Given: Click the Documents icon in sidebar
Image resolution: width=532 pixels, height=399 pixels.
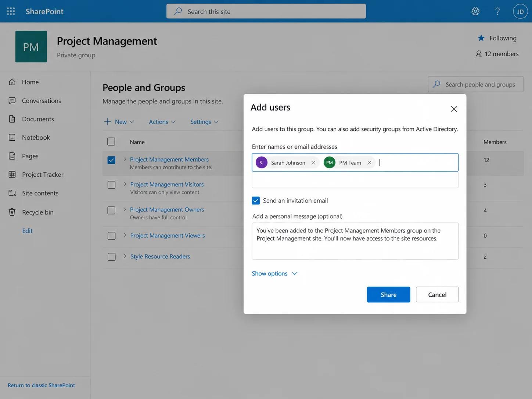Looking at the screenshot, I should click(x=12, y=119).
